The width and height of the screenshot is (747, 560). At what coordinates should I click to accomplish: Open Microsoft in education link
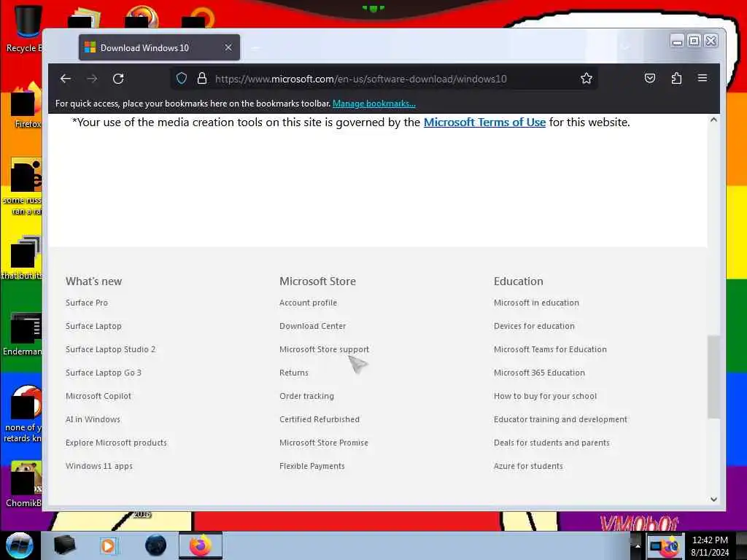536,303
